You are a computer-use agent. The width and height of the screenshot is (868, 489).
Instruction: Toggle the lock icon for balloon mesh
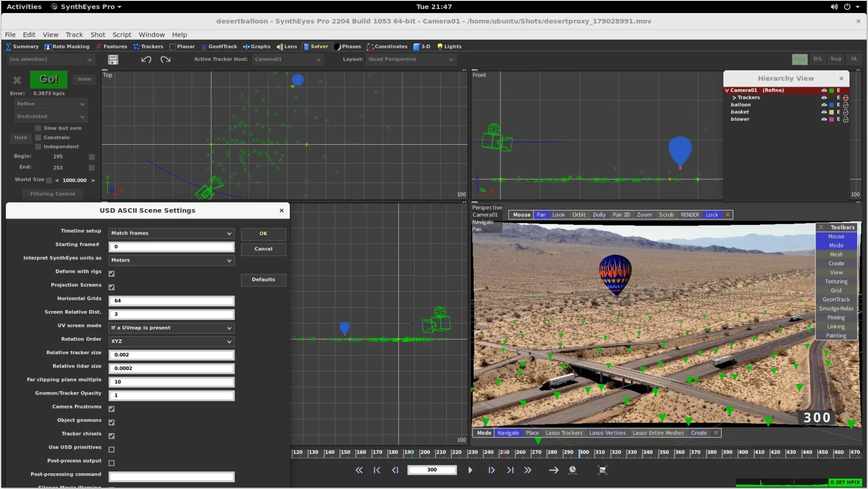pos(845,105)
